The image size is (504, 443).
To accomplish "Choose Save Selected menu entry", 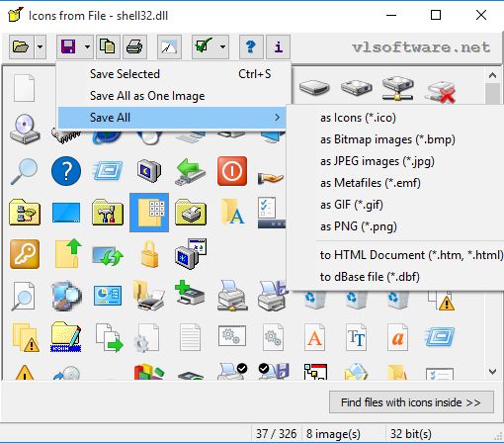I will [x=171, y=74].
